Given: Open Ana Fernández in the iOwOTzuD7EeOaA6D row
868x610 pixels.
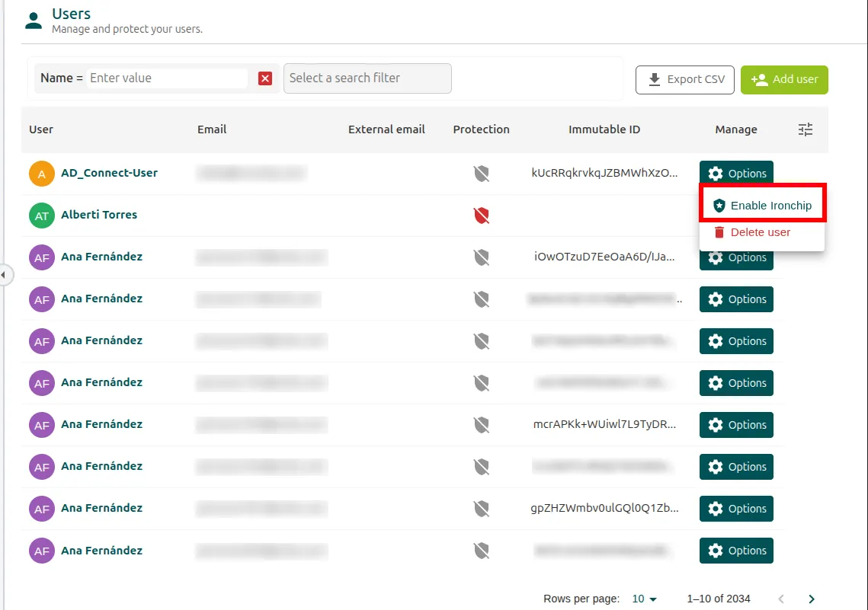Looking at the screenshot, I should pos(102,257).
